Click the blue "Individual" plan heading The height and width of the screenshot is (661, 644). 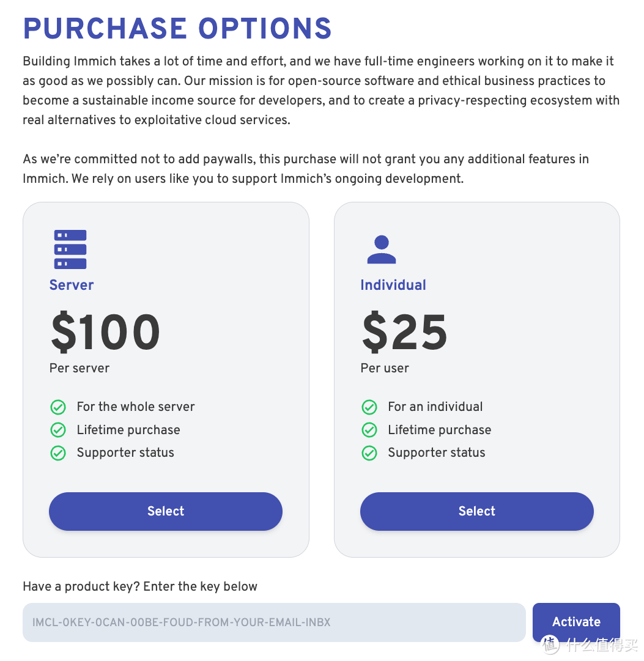pos(393,285)
